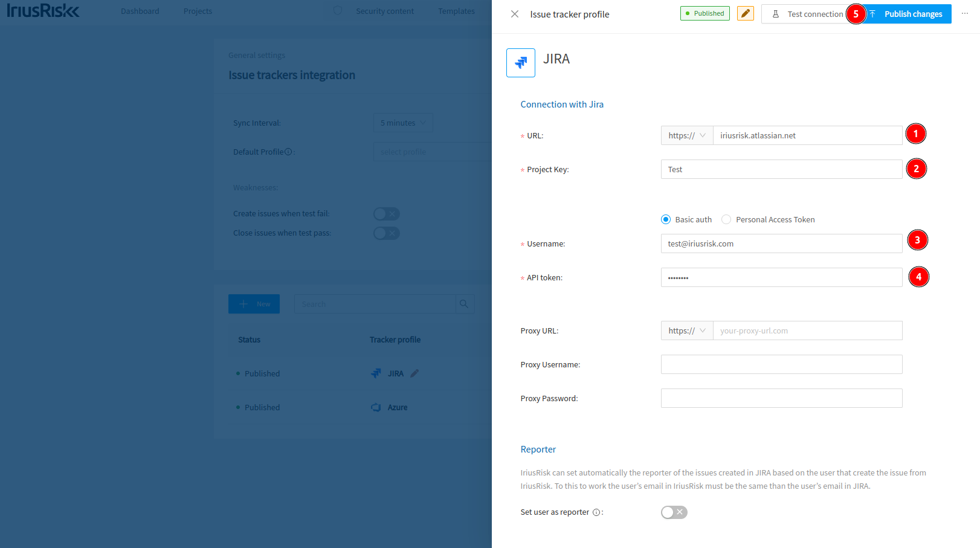Open the Templates menu

pyautogui.click(x=456, y=11)
